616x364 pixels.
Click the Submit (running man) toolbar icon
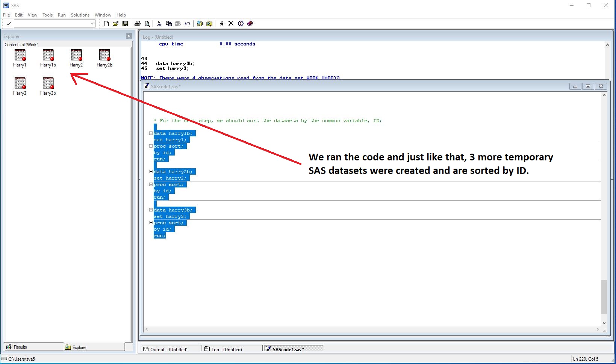[222, 24]
